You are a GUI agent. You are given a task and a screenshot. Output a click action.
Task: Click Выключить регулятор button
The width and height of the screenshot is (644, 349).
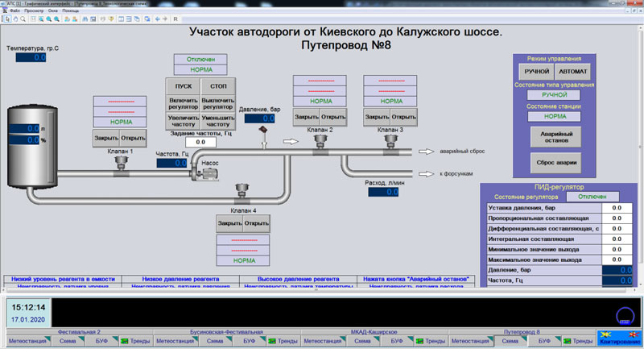click(218, 104)
